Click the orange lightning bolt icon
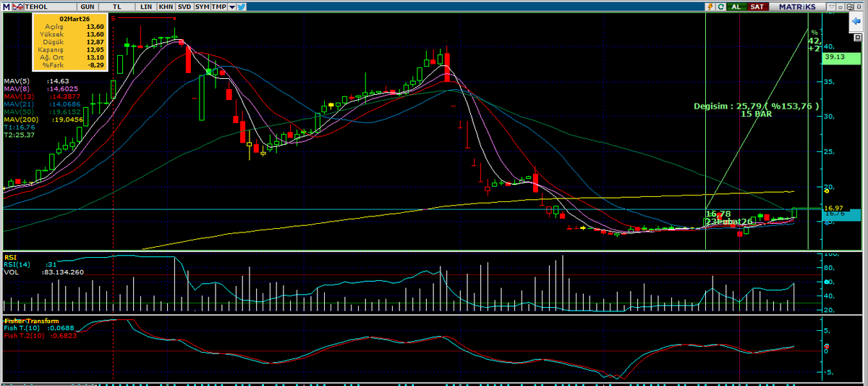868x386 pixels. (710, 7)
